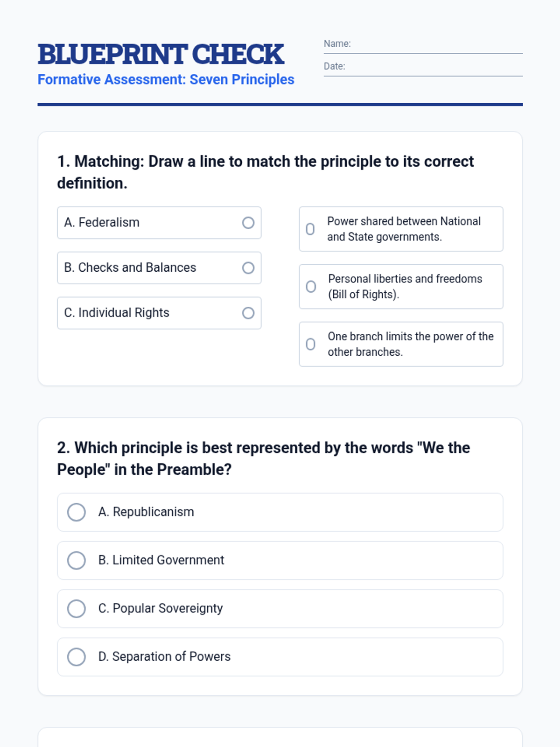This screenshot has width=560, height=747.
Task: Select the circle next to A. Federalism
Action: (x=248, y=223)
